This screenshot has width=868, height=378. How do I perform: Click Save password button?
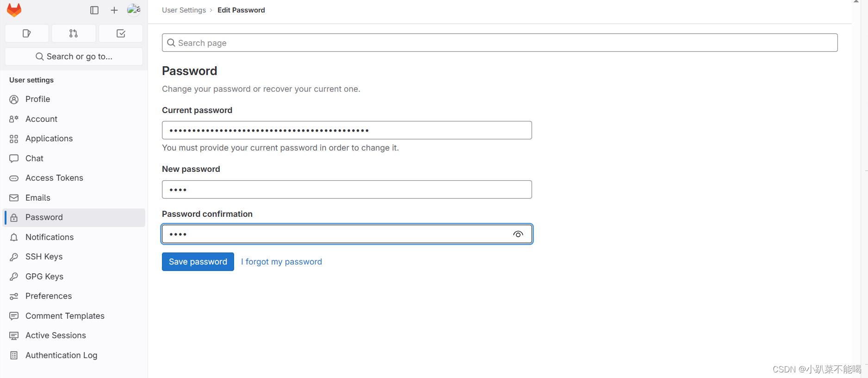(198, 262)
